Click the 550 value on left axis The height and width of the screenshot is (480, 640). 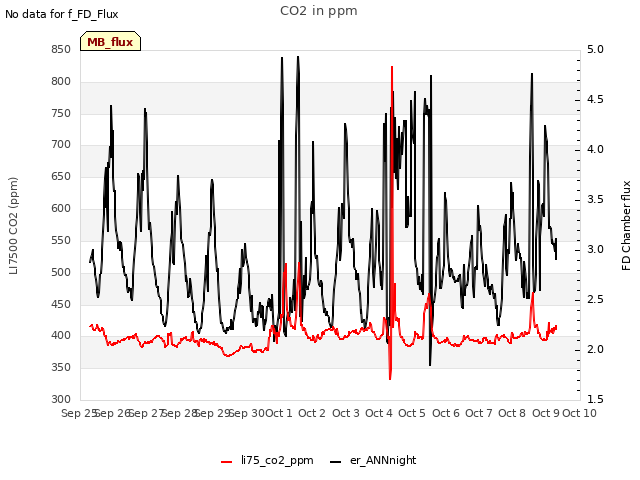pyautogui.click(x=61, y=240)
